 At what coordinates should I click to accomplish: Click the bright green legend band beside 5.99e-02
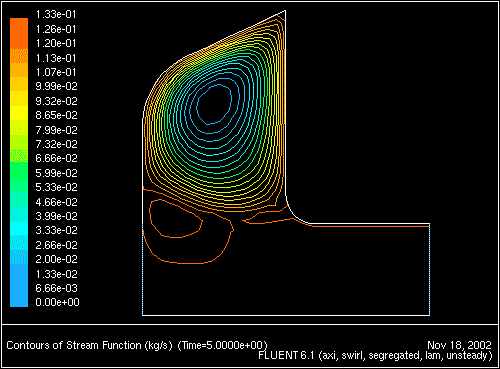[x=19, y=170]
